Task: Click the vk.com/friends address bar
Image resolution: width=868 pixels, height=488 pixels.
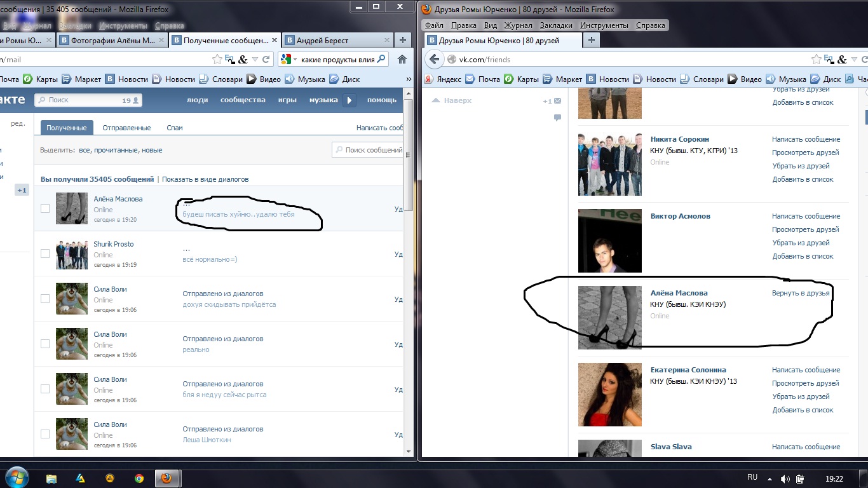Action: click(x=626, y=59)
